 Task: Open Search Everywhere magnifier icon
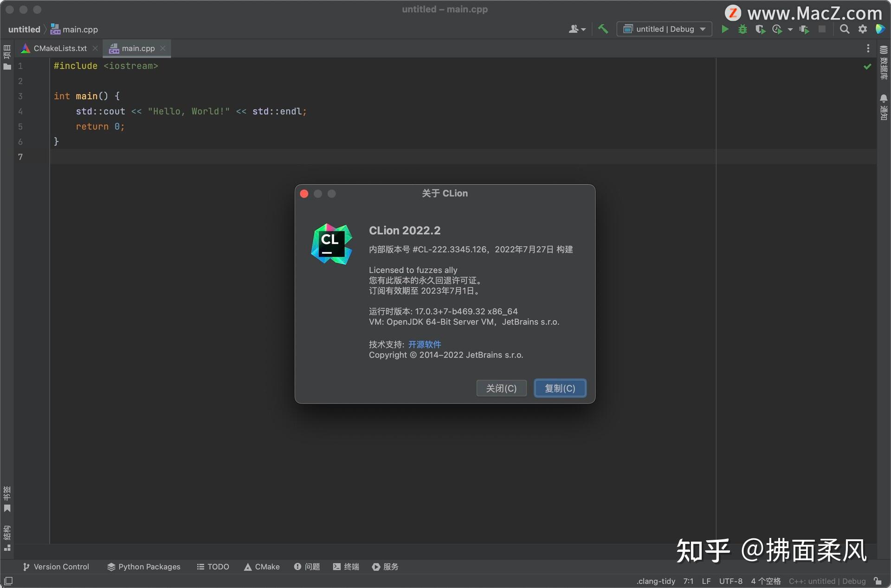[845, 29]
